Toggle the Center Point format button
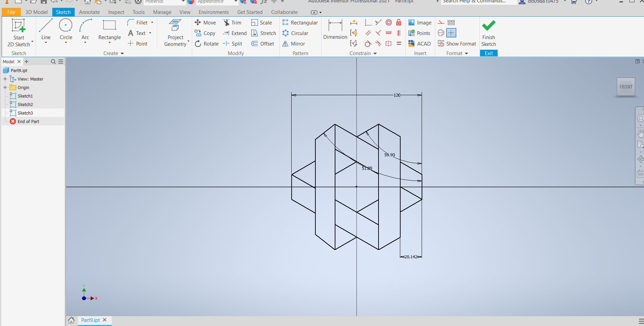This screenshot has height=326, width=644. tap(451, 33)
